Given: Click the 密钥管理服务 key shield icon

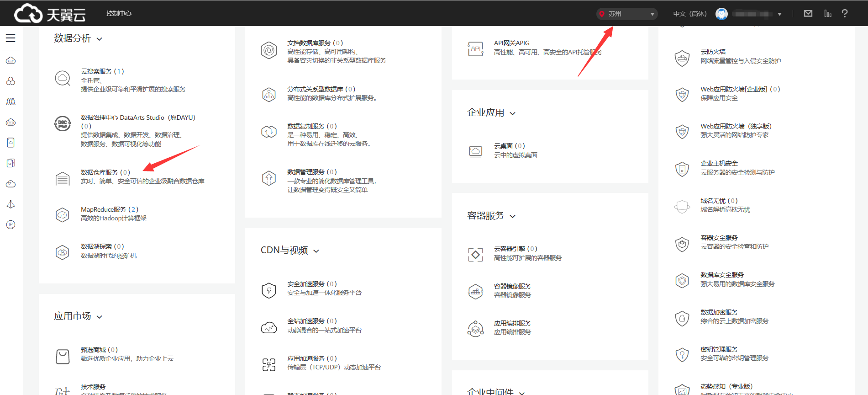Looking at the screenshot, I should click(x=682, y=355).
